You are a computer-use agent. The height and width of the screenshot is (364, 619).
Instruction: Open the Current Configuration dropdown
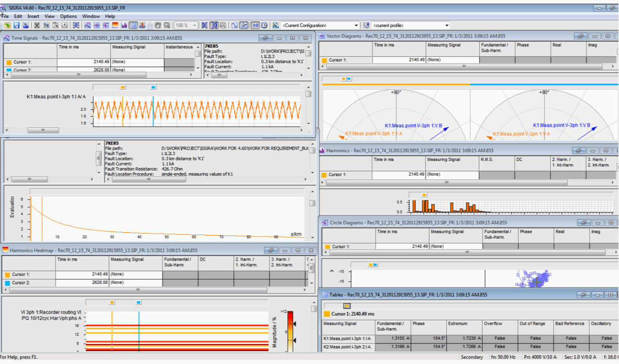356,26
